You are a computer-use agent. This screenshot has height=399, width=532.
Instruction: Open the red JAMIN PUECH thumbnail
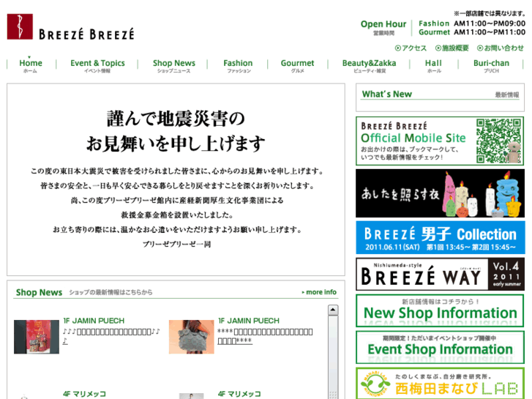tap(37, 337)
